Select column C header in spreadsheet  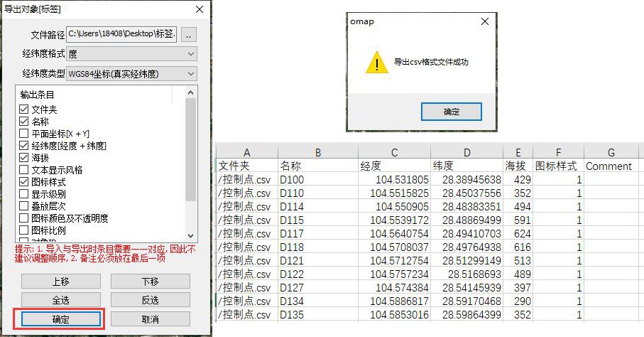[395, 152]
